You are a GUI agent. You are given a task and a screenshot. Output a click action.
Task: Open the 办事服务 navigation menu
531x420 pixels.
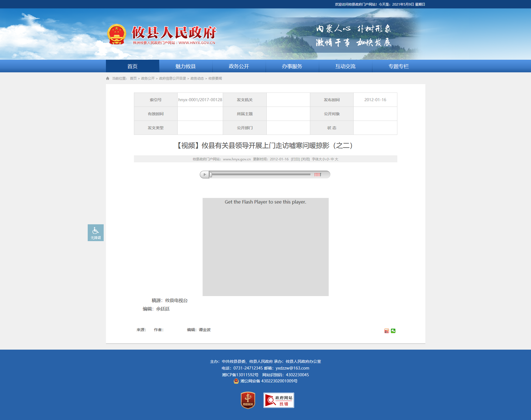coord(292,66)
